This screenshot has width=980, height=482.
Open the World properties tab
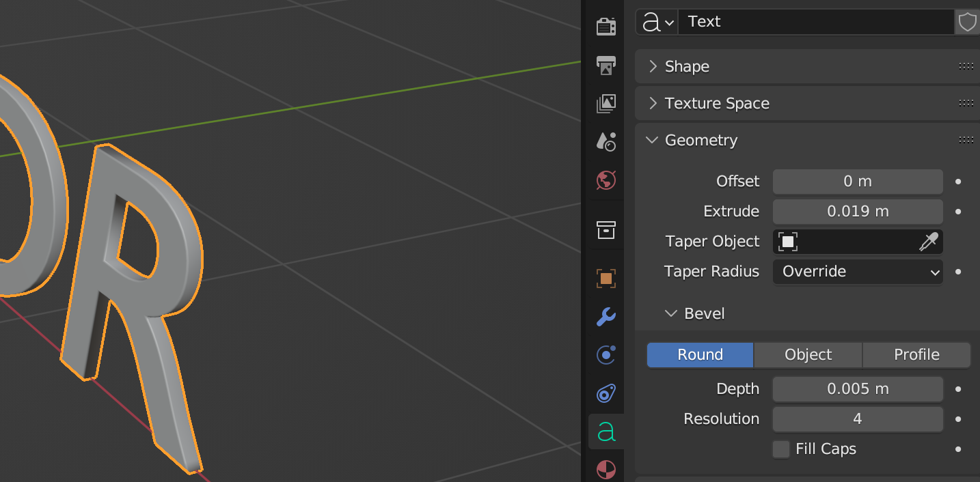click(605, 180)
